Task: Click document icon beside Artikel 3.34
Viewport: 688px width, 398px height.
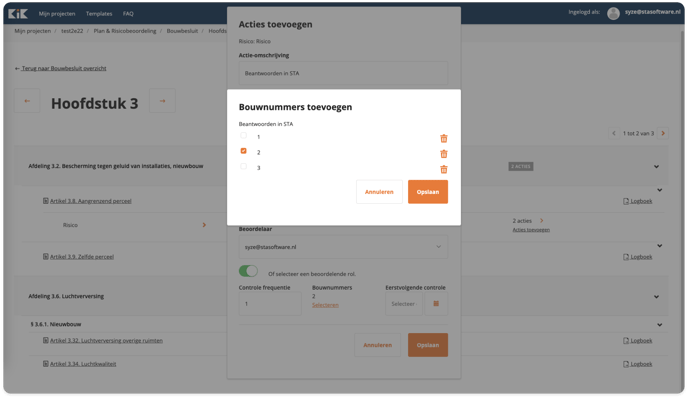Action: click(46, 364)
